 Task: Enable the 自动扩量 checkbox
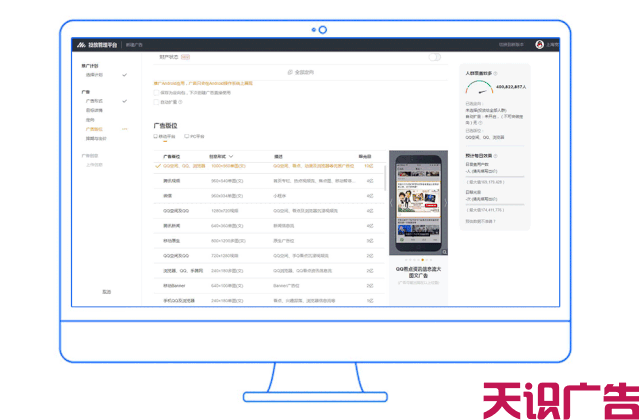156,102
